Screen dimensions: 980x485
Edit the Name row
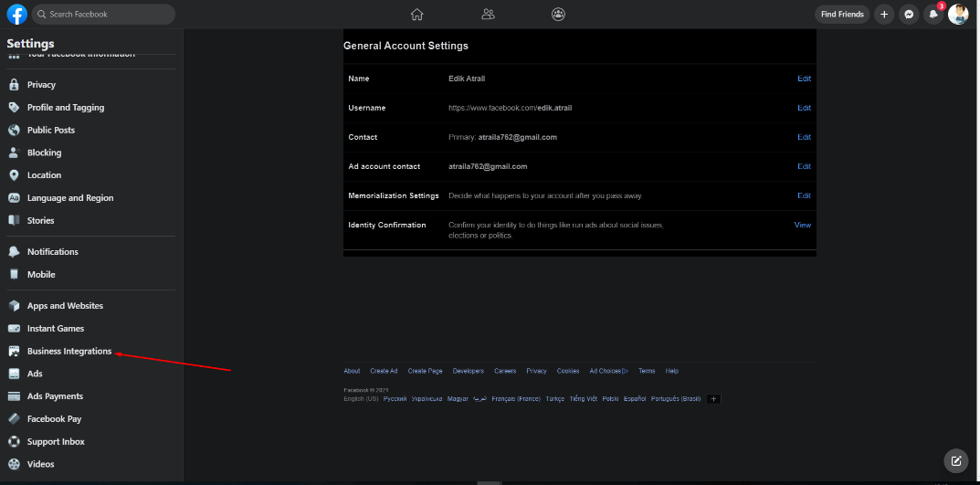tap(804, 79)
